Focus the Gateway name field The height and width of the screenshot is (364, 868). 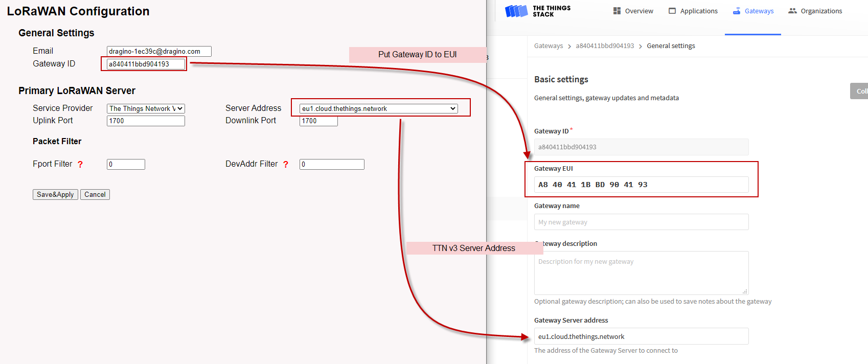coord(642,222)
